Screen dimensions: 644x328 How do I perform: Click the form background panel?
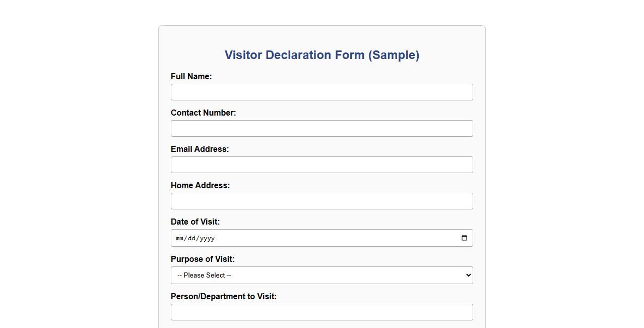(321, 38)
